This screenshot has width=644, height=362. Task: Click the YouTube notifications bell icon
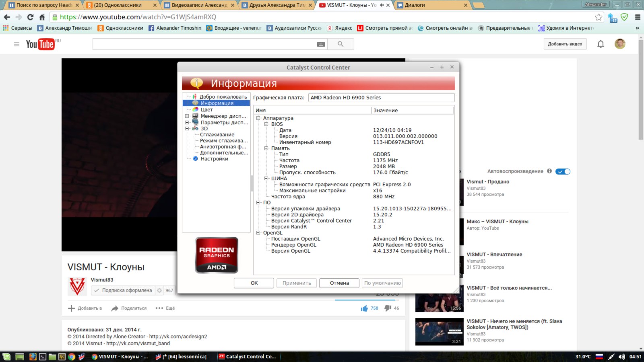pos(601,44)
